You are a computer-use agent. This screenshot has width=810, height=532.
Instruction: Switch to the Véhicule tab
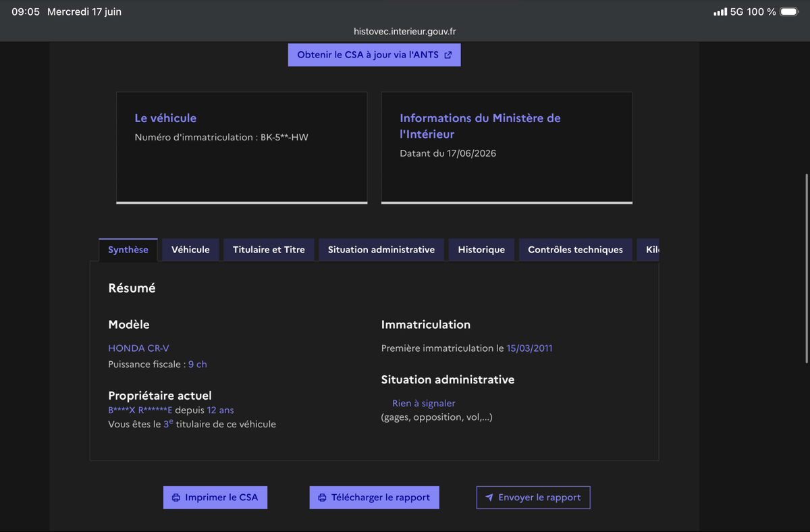[190, 250]
